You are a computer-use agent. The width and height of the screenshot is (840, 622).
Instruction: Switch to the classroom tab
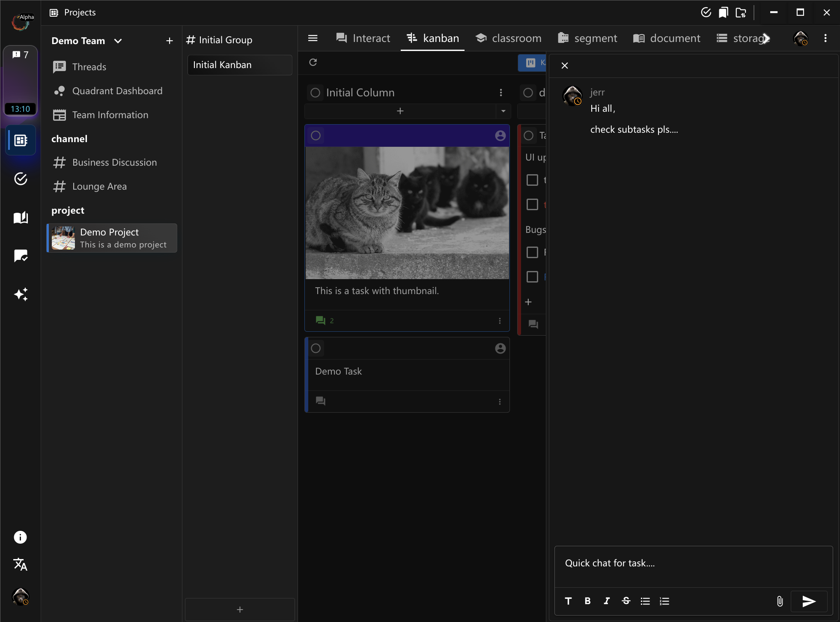pos(508,39)
